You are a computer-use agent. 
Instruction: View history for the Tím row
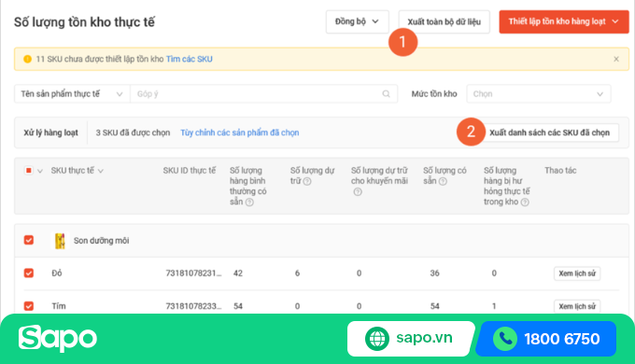(x=577, y=306)
